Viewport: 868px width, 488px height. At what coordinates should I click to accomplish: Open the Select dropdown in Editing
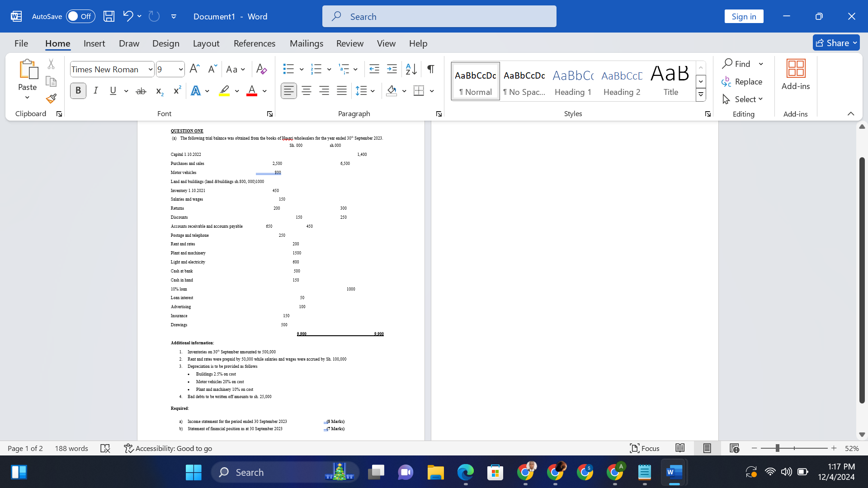[742, 99]
